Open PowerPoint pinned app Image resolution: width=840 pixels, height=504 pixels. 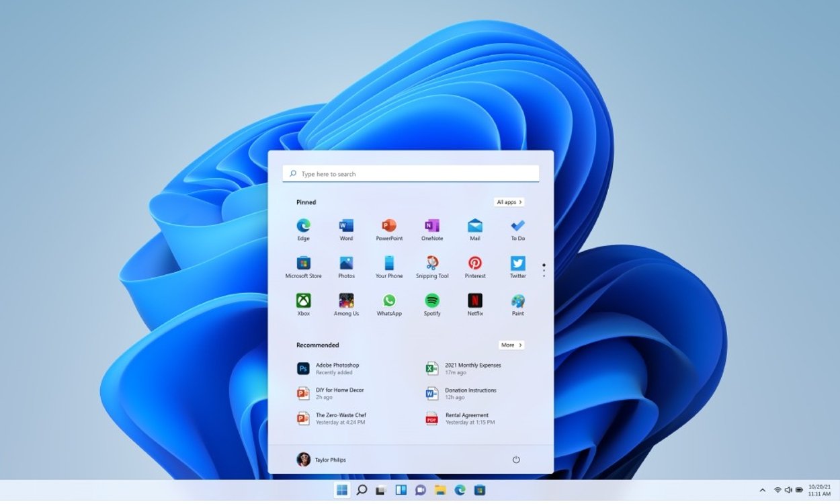pos(389,230)
